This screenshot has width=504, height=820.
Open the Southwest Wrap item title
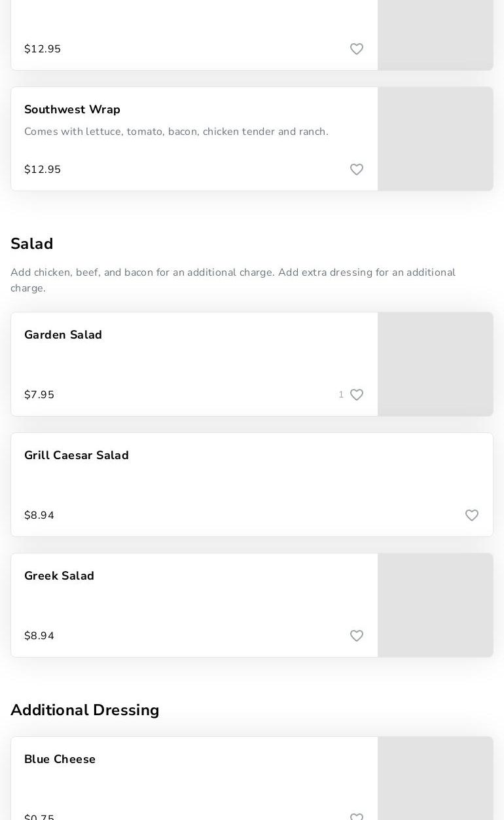coord(72,109)
